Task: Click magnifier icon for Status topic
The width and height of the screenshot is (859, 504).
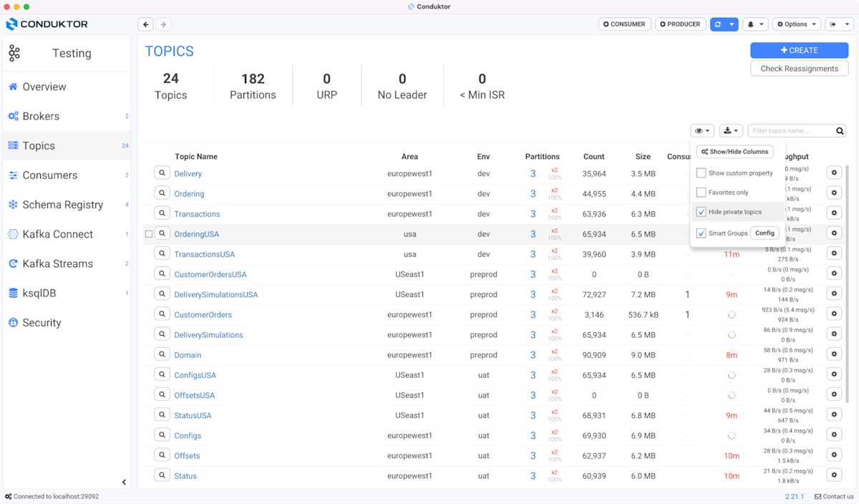Action: pyautogui.click(x=162, y=475)
